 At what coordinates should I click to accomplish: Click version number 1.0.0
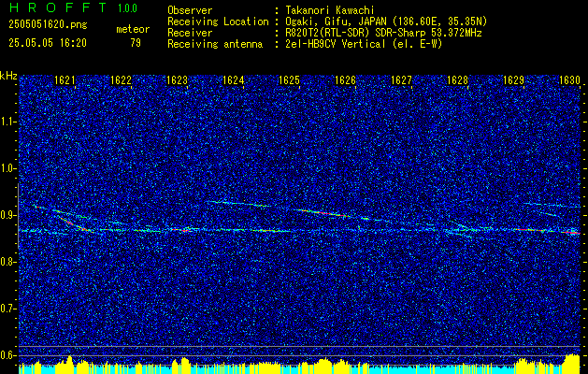(x=127, y=7)
